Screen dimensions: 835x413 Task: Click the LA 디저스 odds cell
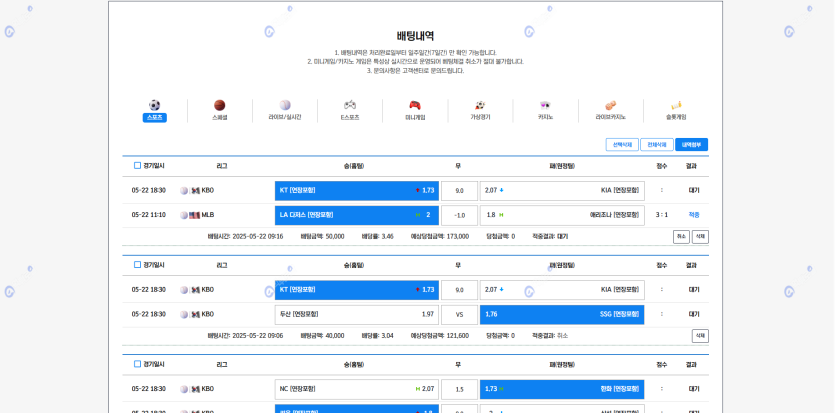[356, 215]
